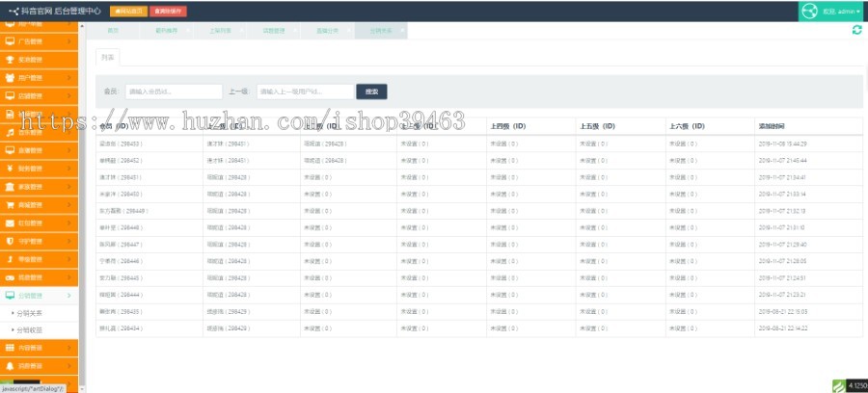The width and height of the screenshot is (868, 393).
Task: Expand the bell menu row via its chevron
Action: click(68, 366)
